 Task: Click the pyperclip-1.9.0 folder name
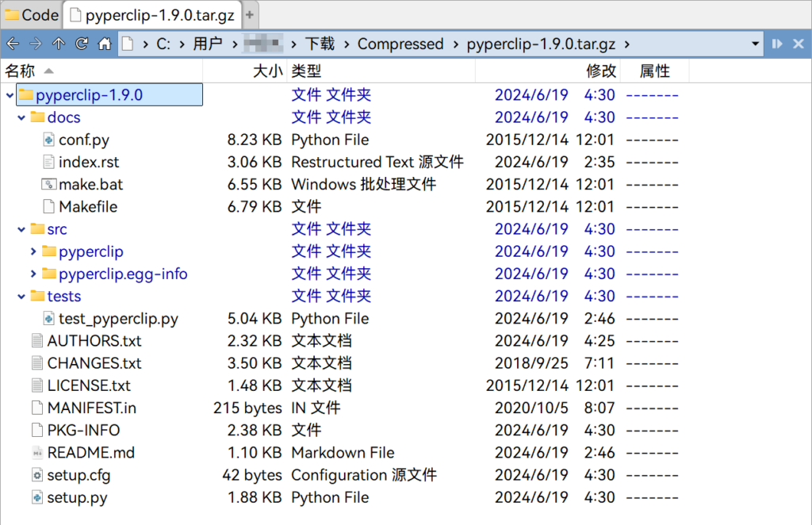(89, 95)
